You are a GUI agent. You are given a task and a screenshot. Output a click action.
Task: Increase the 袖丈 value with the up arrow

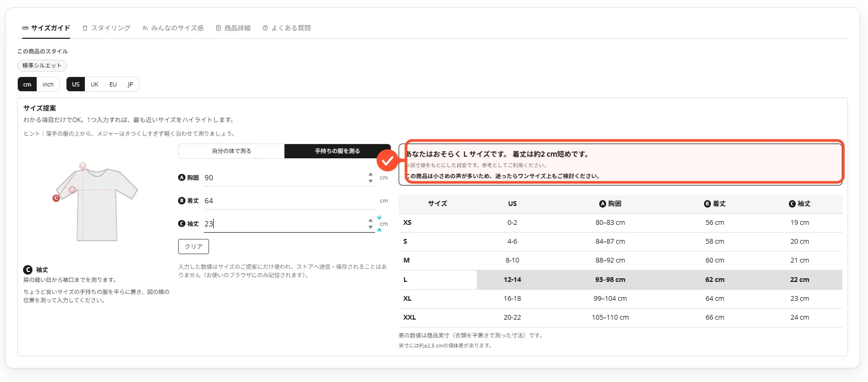(x=371, y=221)
